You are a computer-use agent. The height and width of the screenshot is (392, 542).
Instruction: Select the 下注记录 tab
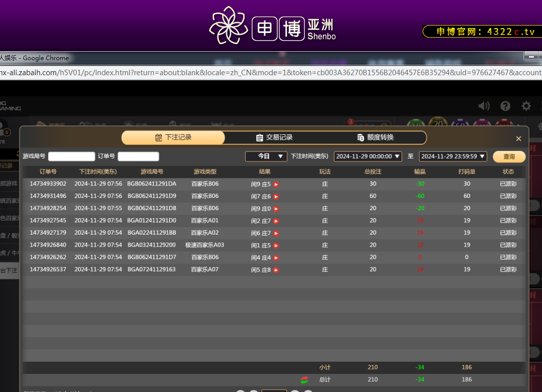173,137
